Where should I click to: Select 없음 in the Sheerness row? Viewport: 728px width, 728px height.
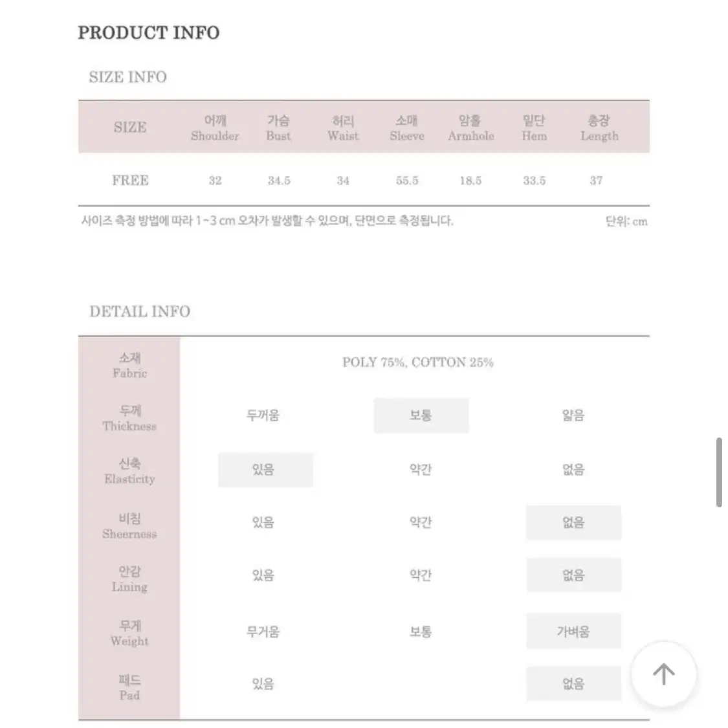[574, 523]
